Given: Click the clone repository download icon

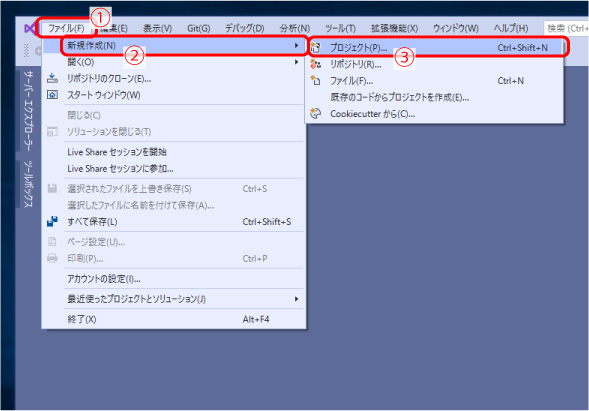Looking at the screenshot, I should pos(52,78).
